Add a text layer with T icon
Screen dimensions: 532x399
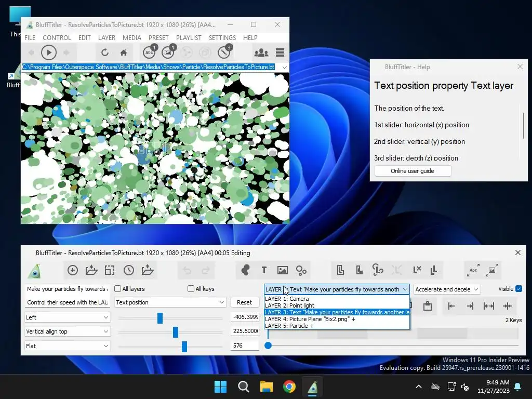(264, 270)
